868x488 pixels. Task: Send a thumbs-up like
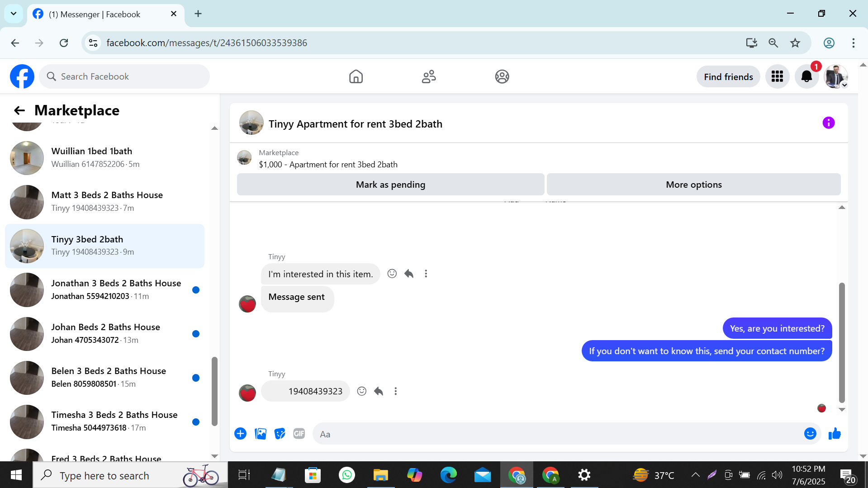[x=835, y=434]
